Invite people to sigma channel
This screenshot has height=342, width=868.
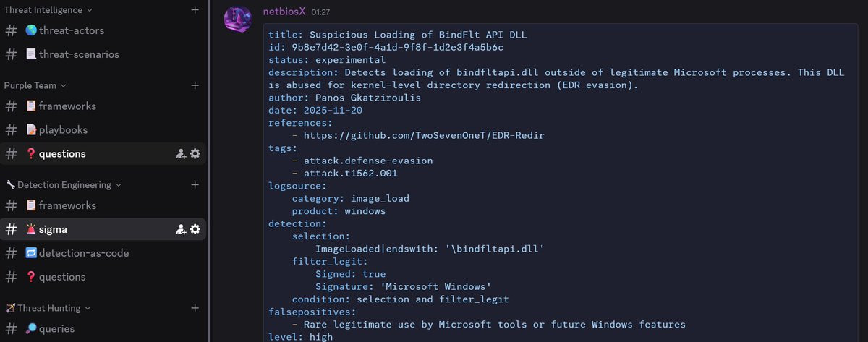click(x=181, y=229)
